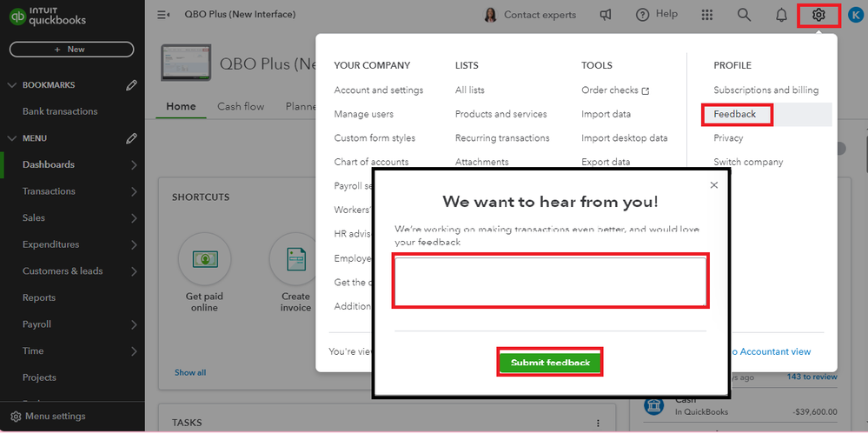Image resolution: width=868 pixels, height=434 pixels.
Task: Click the Cash bank account icon
Action: coord(653,405)
